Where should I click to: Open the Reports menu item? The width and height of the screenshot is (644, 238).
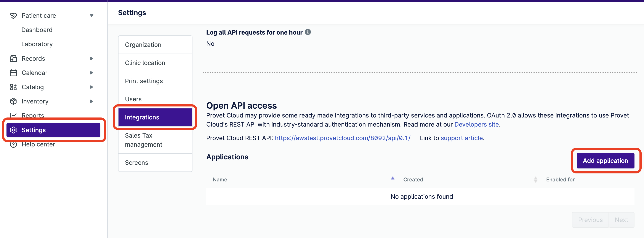point(33,115)
